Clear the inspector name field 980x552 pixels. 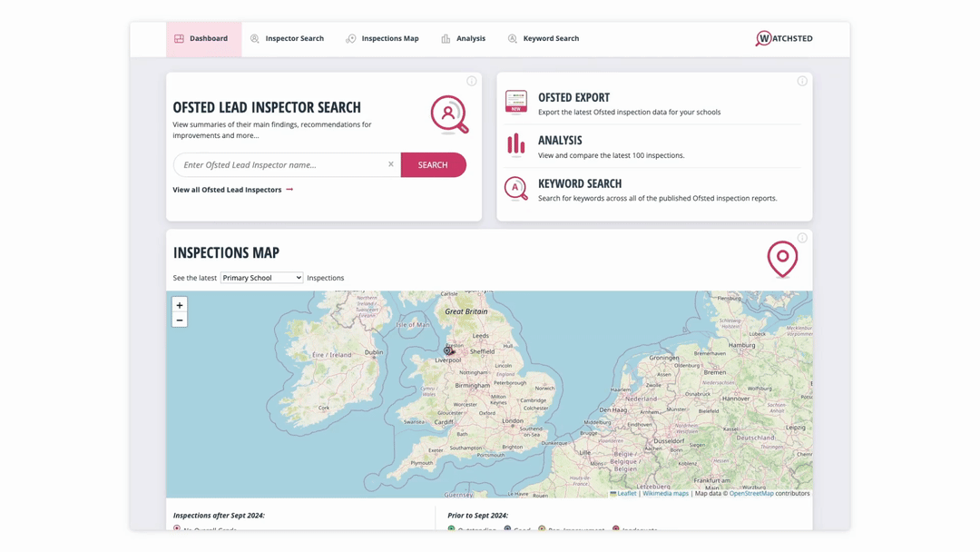391,164
